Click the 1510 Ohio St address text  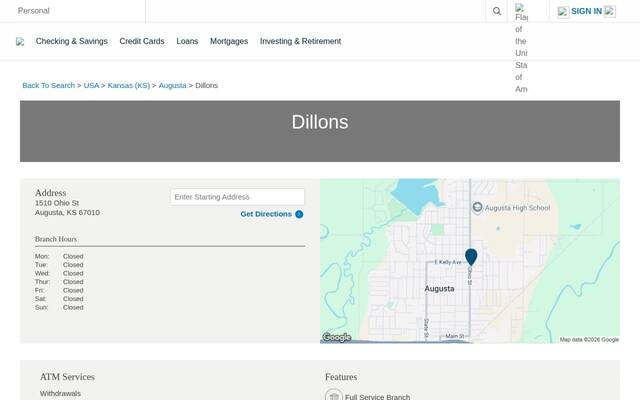tap(57, 203)
